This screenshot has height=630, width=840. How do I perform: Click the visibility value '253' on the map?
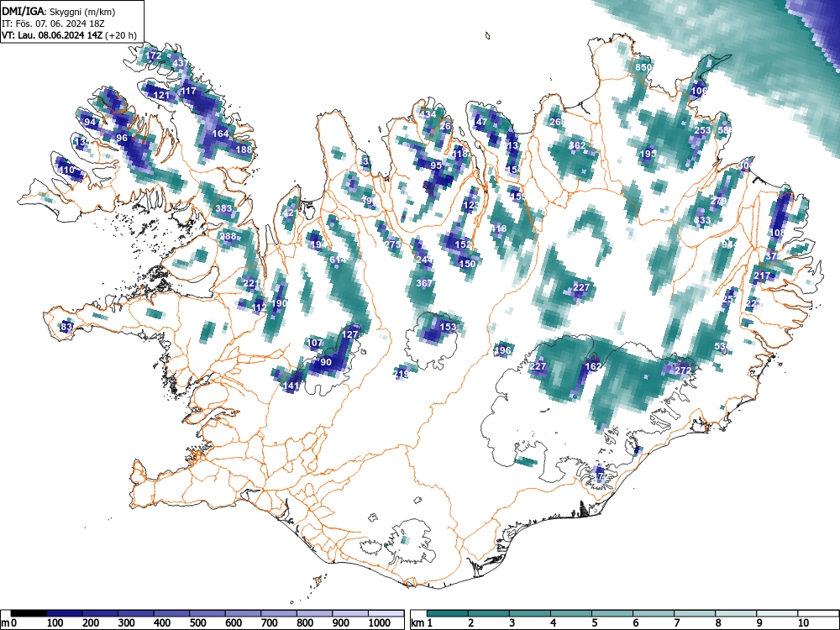coord(702,131)
